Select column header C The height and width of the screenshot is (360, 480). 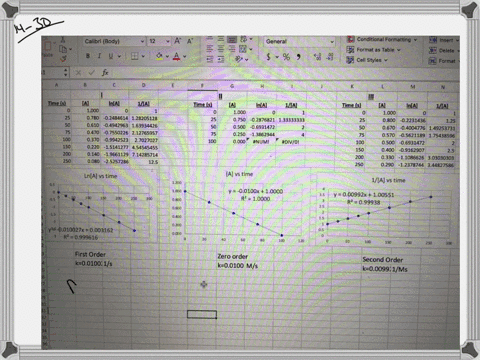[114, 85]
